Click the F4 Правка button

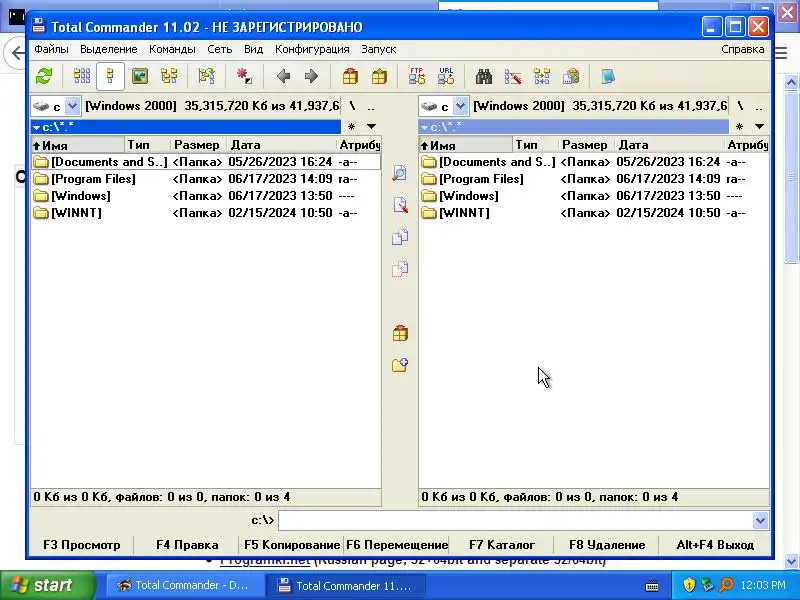coord(187,545)
